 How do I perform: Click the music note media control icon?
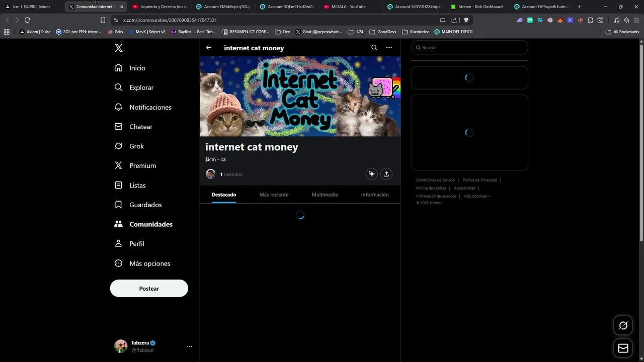pos(616,20)
